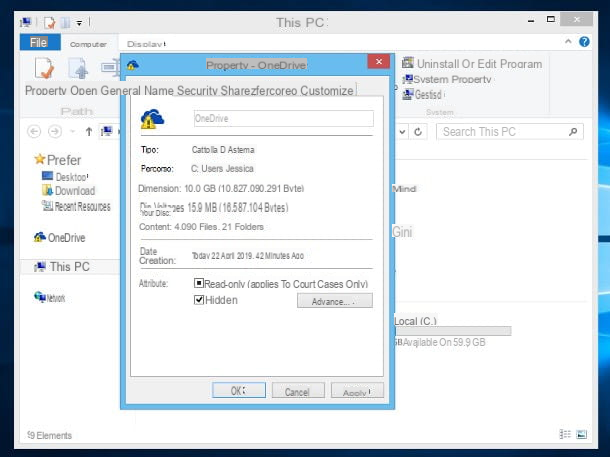Viewport: 610px width, 457px height.
Task: Click the This PC title bar system icon
Action: [26, 23]
